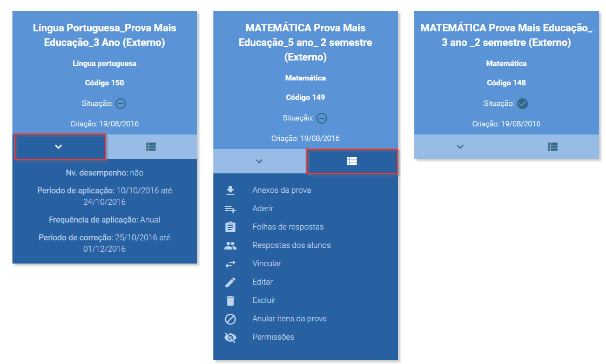Click Matemática subject label on Código 149 card

point(305,78)
